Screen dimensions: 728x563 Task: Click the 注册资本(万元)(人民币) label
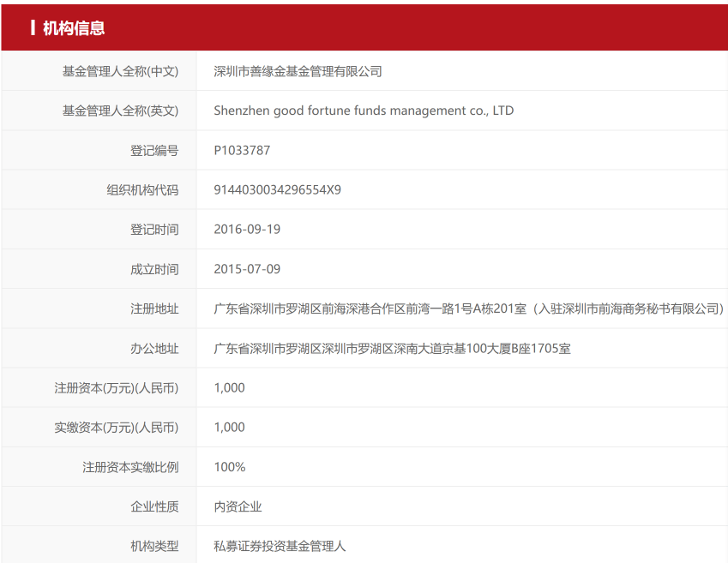tap(117, 388)
